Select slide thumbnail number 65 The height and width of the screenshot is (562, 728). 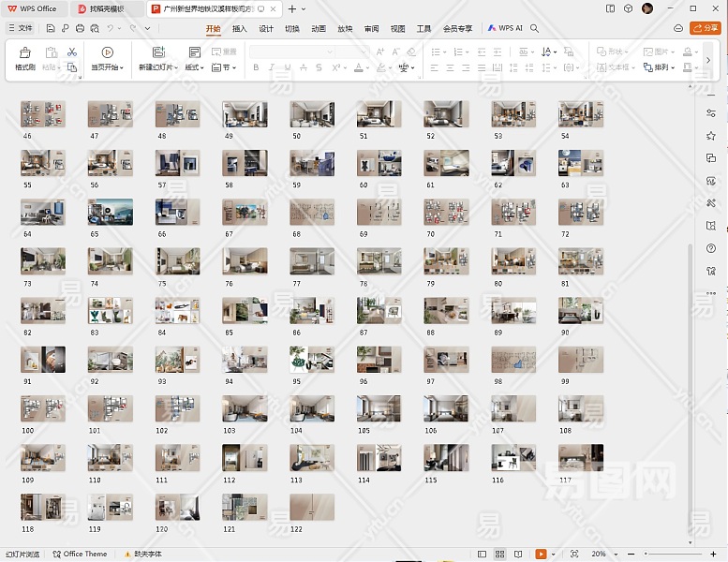tap(110, 212)
